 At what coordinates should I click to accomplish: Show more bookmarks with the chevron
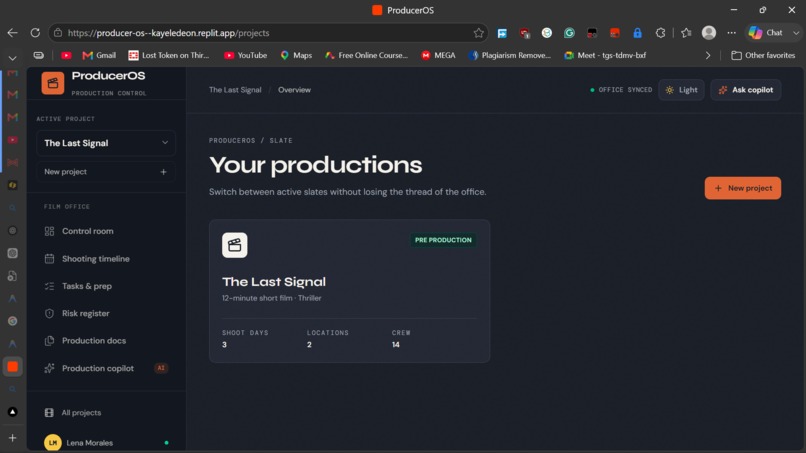[708, 56]
